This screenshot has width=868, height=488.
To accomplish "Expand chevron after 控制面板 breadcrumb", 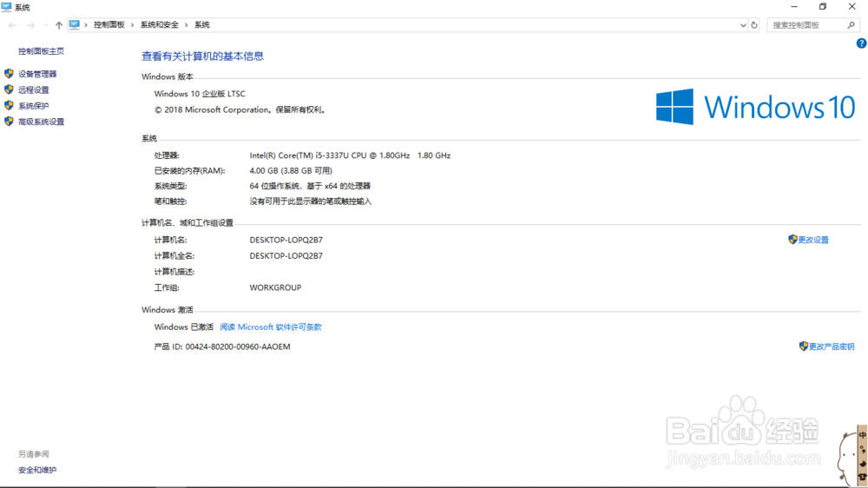I will coord(132,25).
